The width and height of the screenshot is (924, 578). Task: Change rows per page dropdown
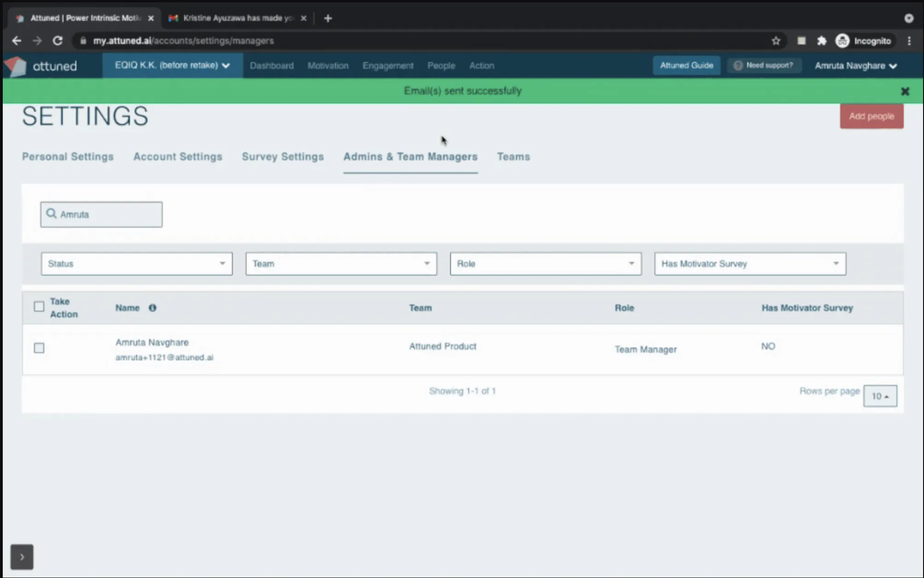click(880, 396)
